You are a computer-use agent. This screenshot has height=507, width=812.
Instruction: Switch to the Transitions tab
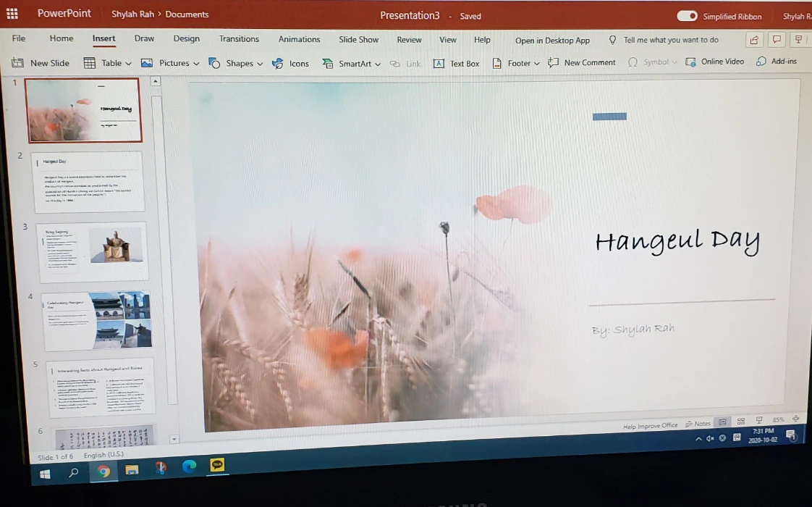[x=239, y=39]
